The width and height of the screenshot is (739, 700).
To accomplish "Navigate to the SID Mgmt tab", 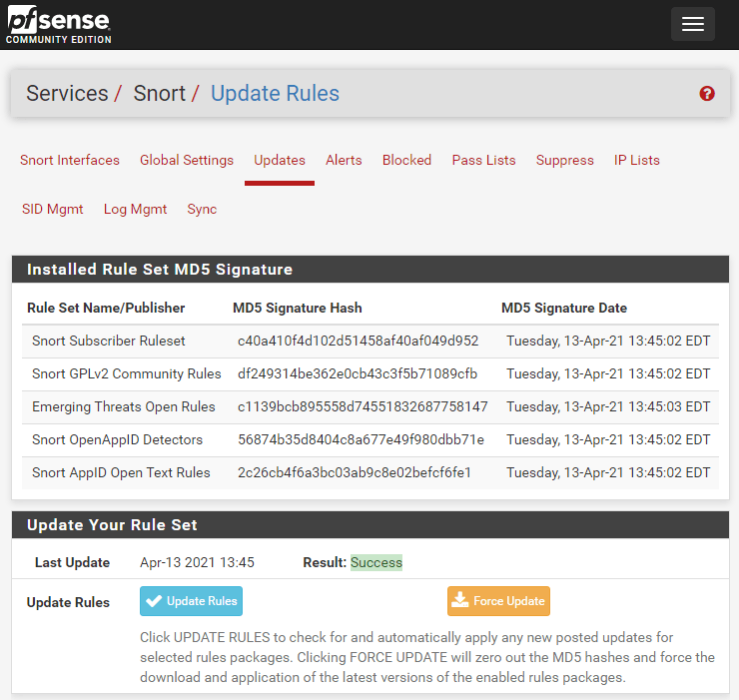I will click(53, 209).
